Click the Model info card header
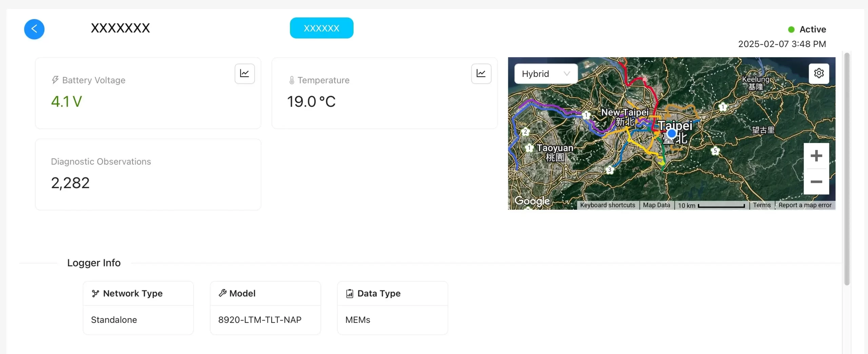868x354 pixels. (x=265, y=293)
